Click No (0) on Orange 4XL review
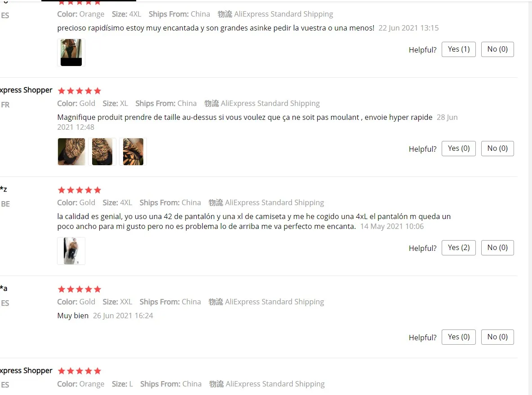532x395 pixels. 497,49
